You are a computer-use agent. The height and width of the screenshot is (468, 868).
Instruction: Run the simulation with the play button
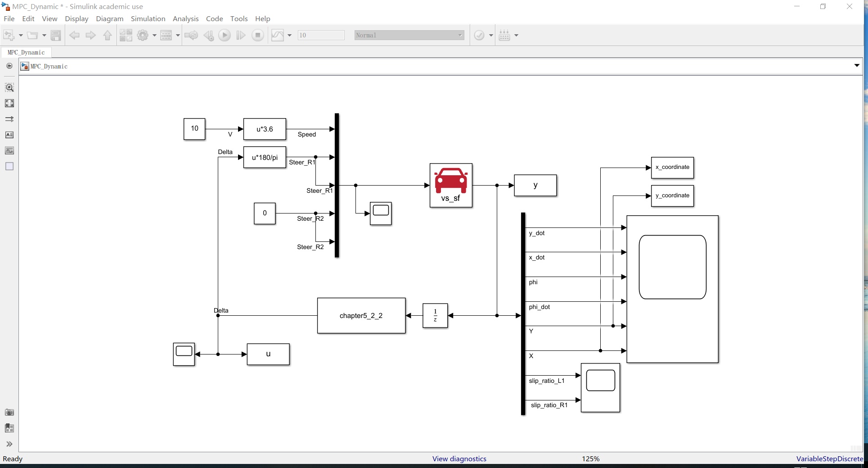pos(224,35)
